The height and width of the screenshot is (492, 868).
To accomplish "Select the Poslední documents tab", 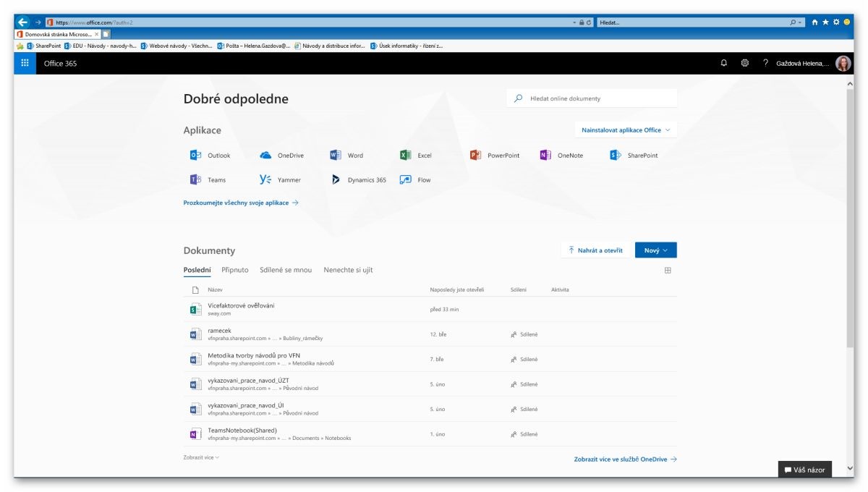I will 197,270.
